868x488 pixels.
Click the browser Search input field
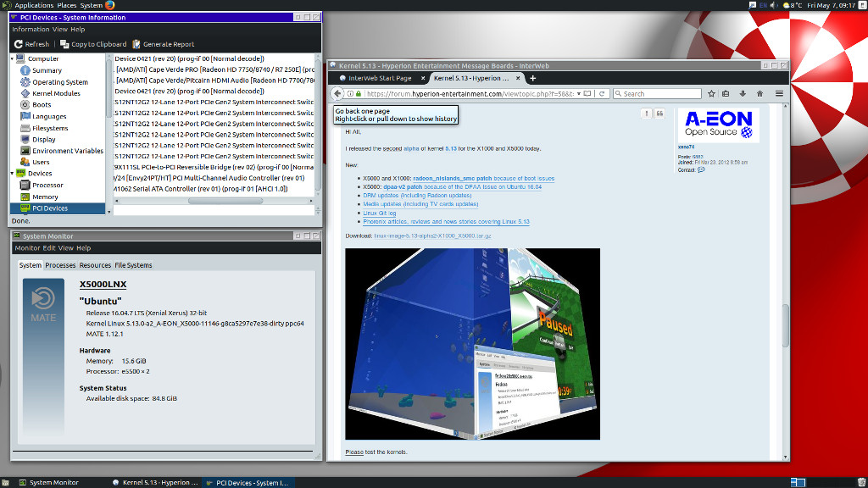[657, 93]
